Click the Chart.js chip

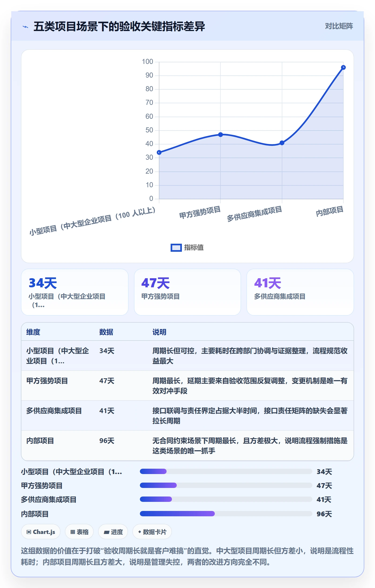tap(41, 532)
